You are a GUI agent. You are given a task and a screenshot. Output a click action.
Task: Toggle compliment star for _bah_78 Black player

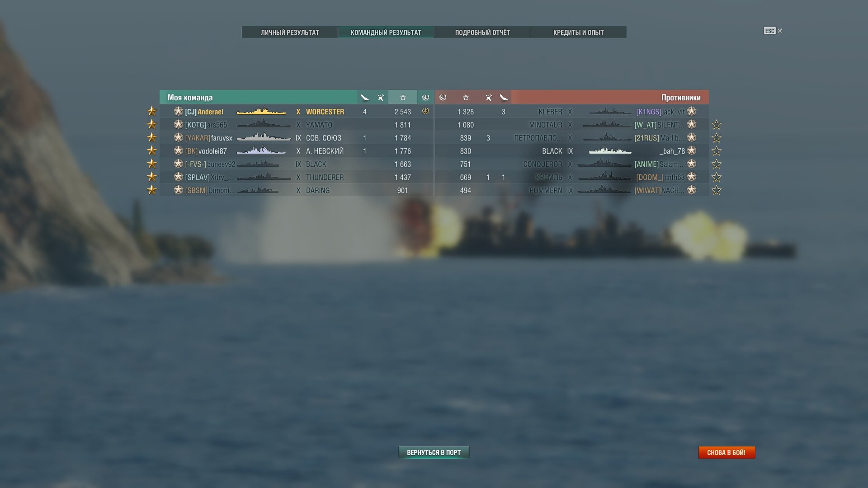[x=717, y=151]
